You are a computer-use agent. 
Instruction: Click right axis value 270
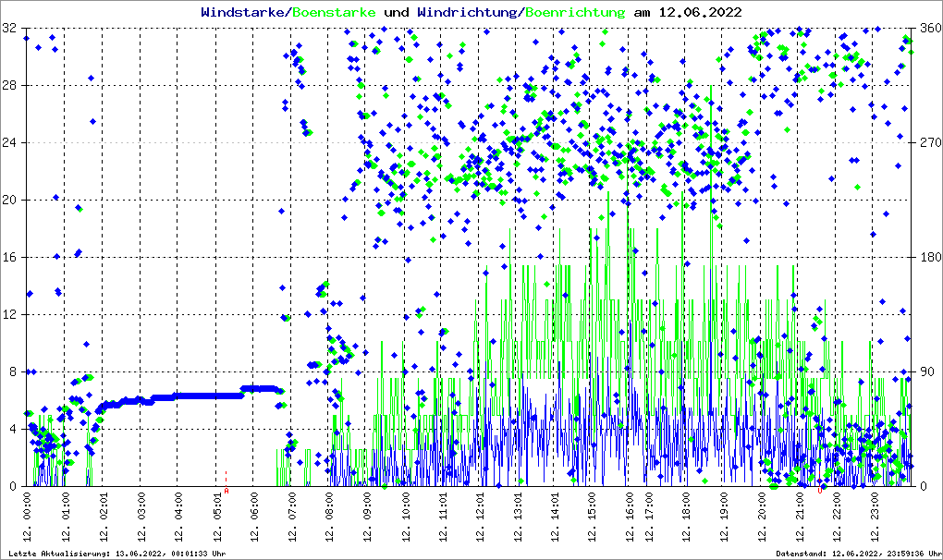928,143
